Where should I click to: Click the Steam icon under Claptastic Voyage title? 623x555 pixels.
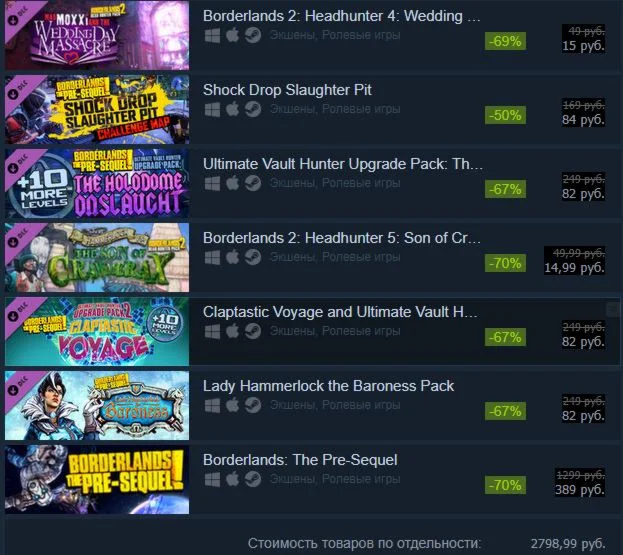pyautogui.click(x=253, y=331)
